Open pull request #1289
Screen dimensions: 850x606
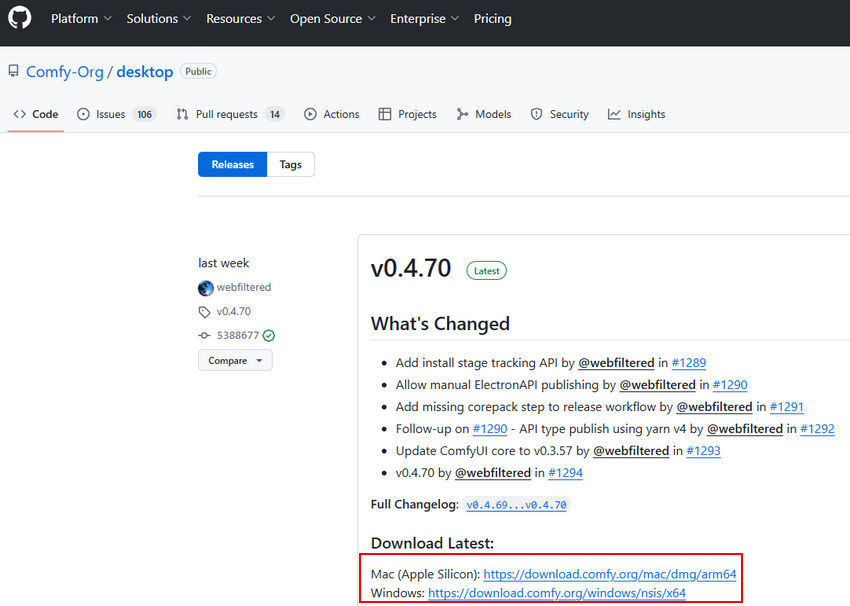[688, 363]
